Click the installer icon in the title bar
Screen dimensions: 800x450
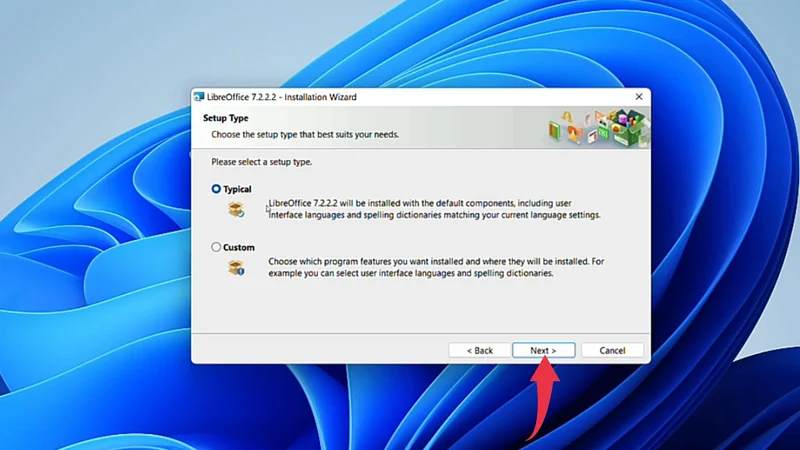point(199,97)
